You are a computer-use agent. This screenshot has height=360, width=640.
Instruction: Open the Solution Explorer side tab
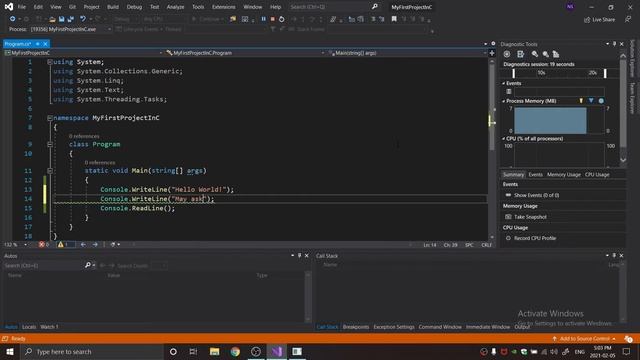coord(632,58)
